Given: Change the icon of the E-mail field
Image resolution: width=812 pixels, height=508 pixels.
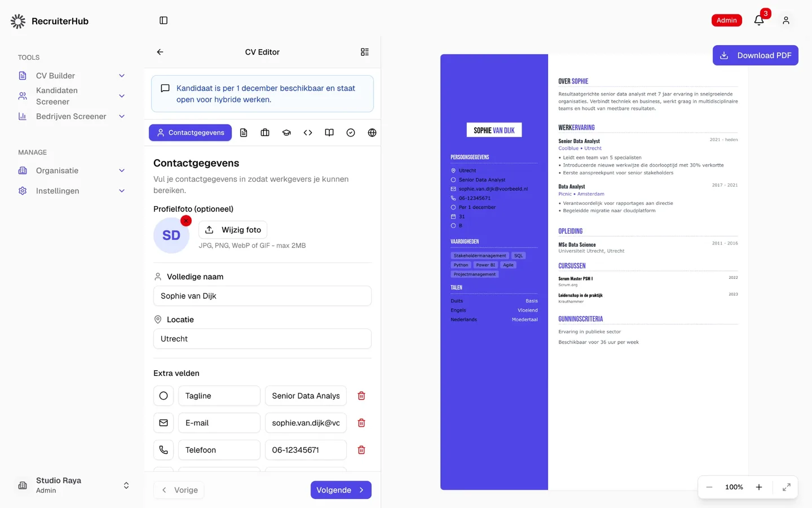Looking at the screenshot, I should (x=164, y=423).
